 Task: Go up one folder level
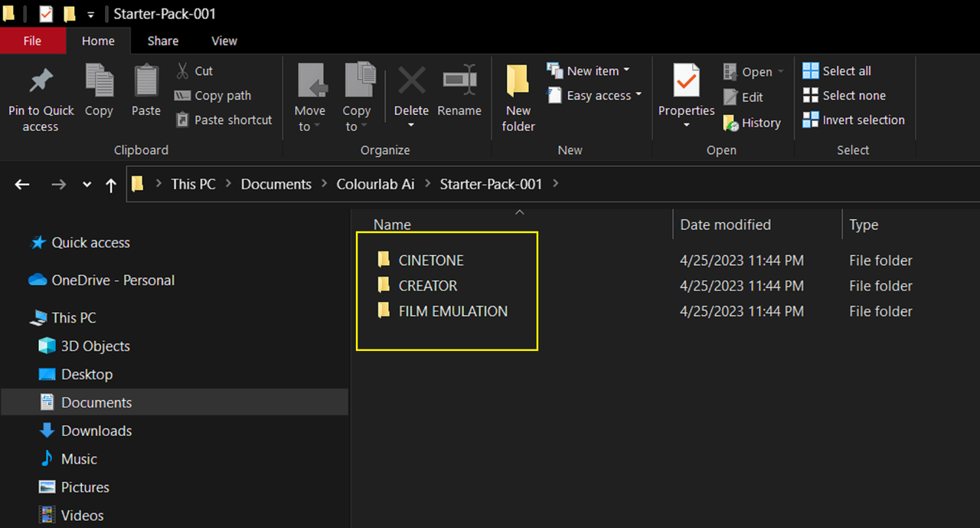click(111, 184)
